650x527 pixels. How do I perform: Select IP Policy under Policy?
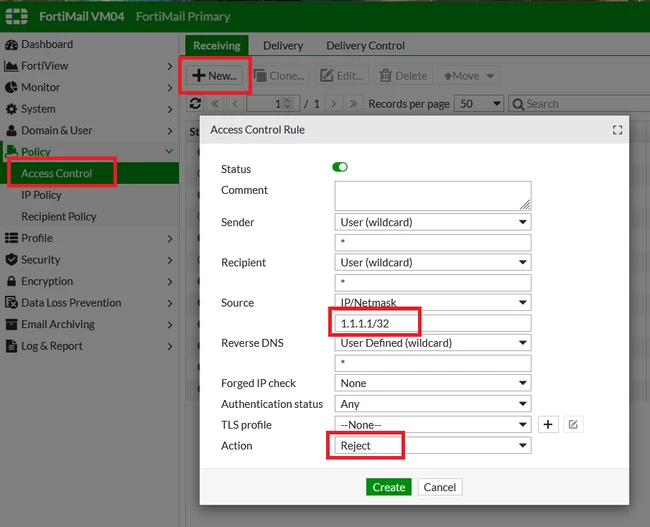(x=41, y=195)
